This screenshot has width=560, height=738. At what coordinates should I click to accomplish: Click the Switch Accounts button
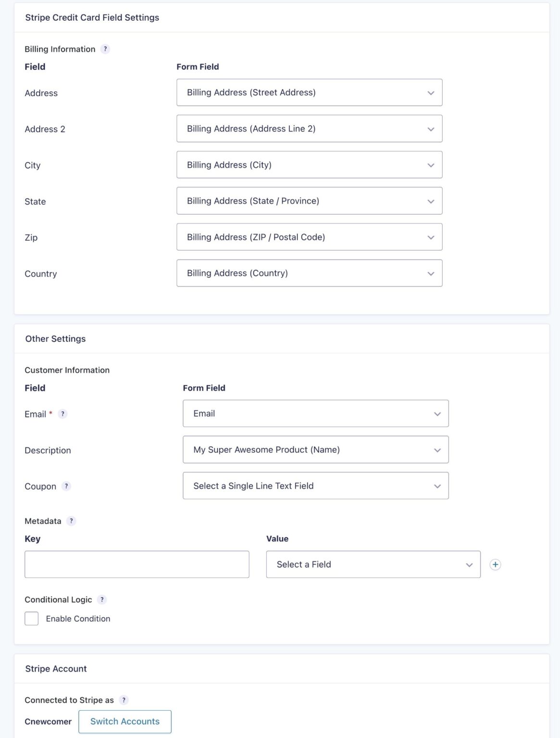point(124,721)
